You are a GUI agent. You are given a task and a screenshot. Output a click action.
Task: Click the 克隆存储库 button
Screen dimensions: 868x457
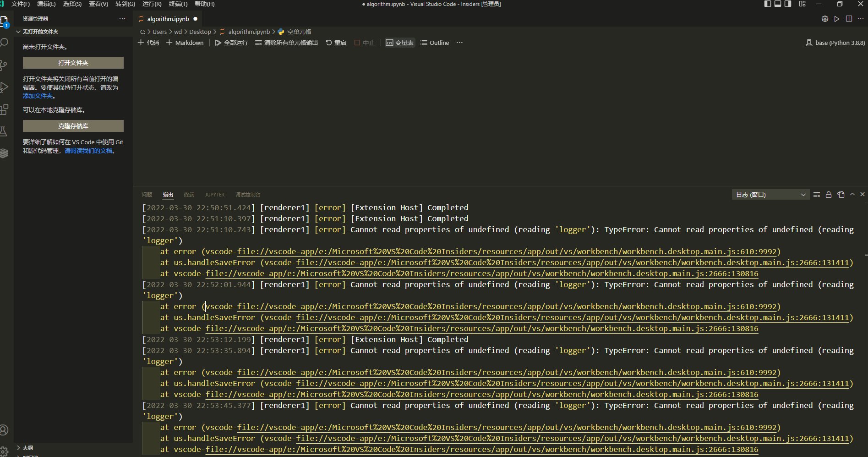[73, 125]
